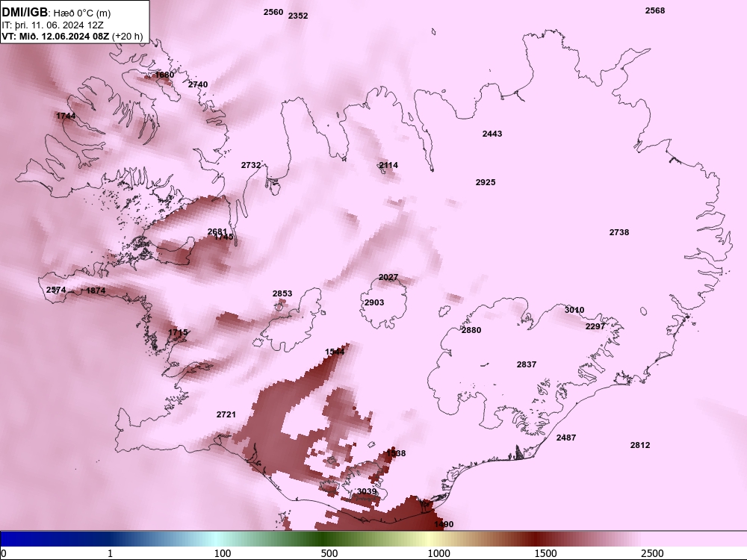Click the 2487 coastal value
The height and width of the screenshot is (560, 747).
(566, 438)
